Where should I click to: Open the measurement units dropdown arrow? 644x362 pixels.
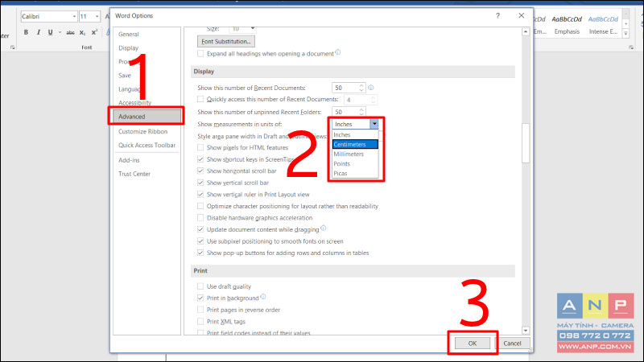click(374, 124)
